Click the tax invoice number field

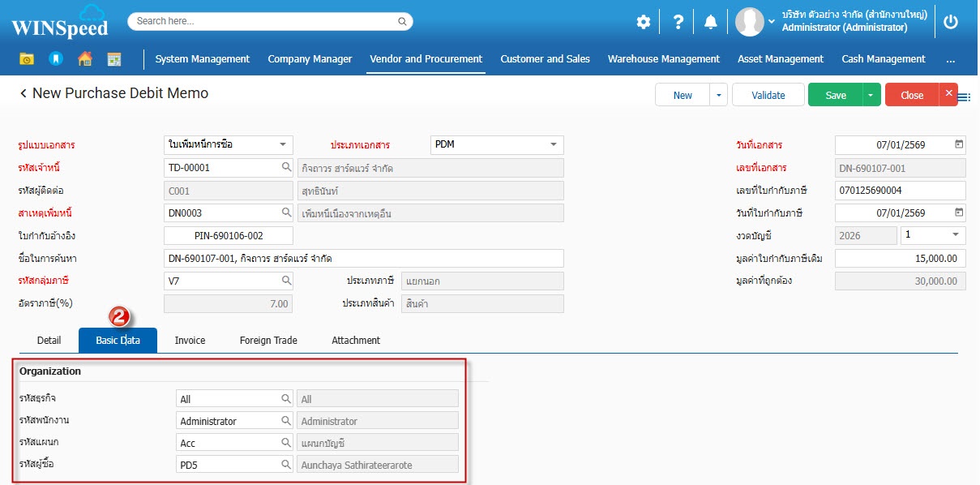(900, 191)
